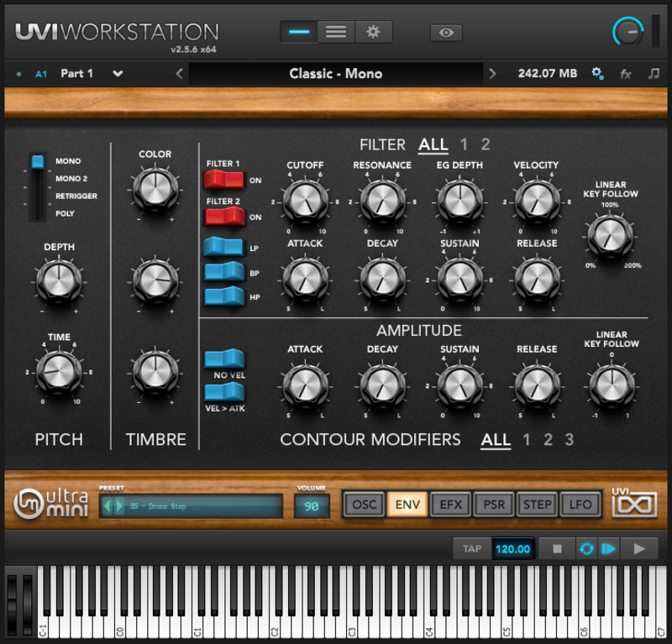
Task: Enable the BP filter switch
Action: 223,272
